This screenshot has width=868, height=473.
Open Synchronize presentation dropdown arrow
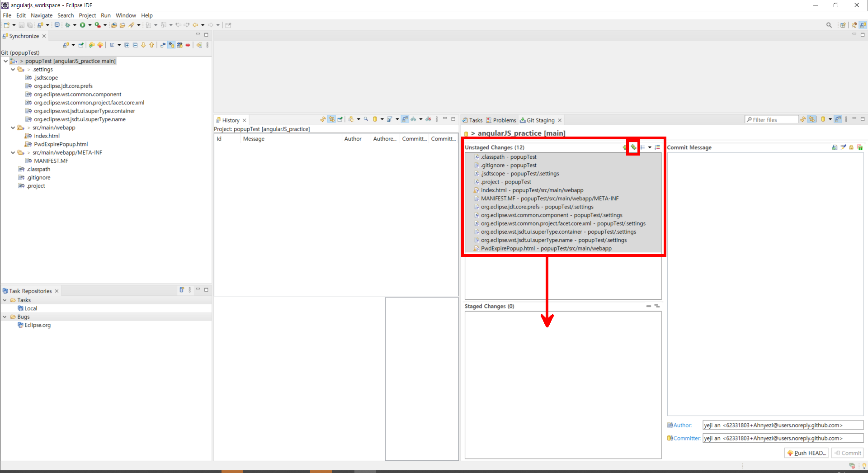click(119, 45)
